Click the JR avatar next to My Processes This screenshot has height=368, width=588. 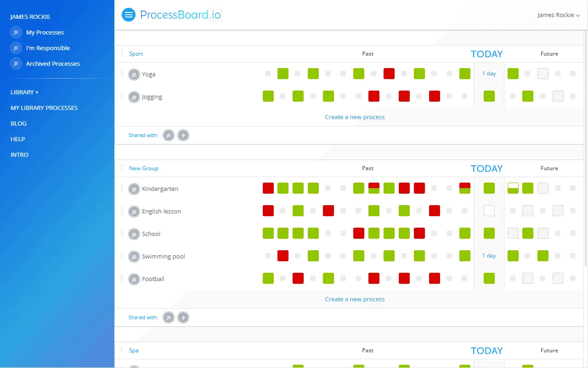pyautogui.click(x=16, y=32)
